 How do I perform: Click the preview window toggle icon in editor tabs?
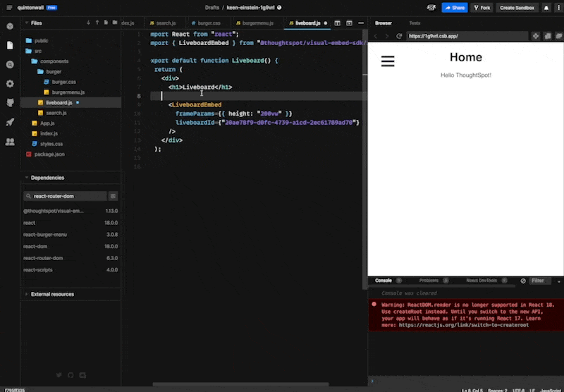(x=349, y=23)
